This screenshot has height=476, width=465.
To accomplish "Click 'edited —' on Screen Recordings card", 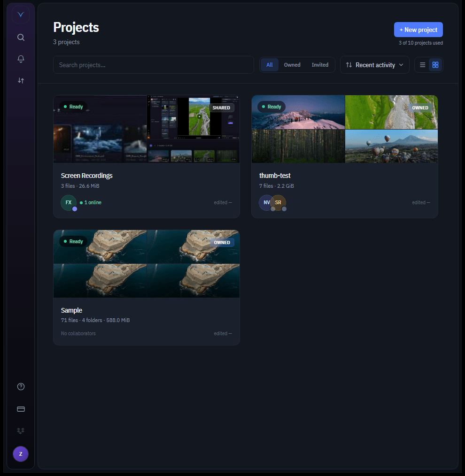I will (223, 202).
